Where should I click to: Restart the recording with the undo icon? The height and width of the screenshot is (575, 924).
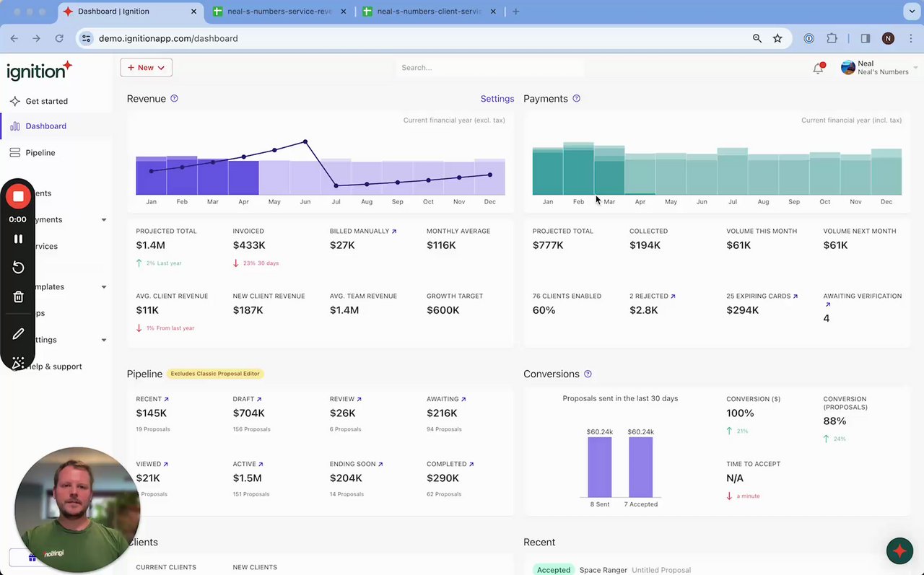pyautogui.click(x=18, y=268)
